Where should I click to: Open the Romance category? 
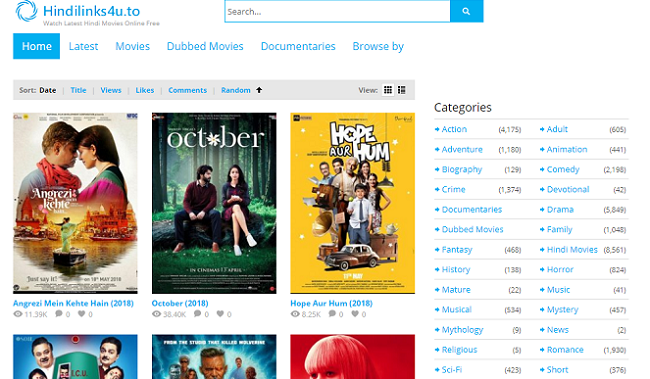click(x=565, y=350)
